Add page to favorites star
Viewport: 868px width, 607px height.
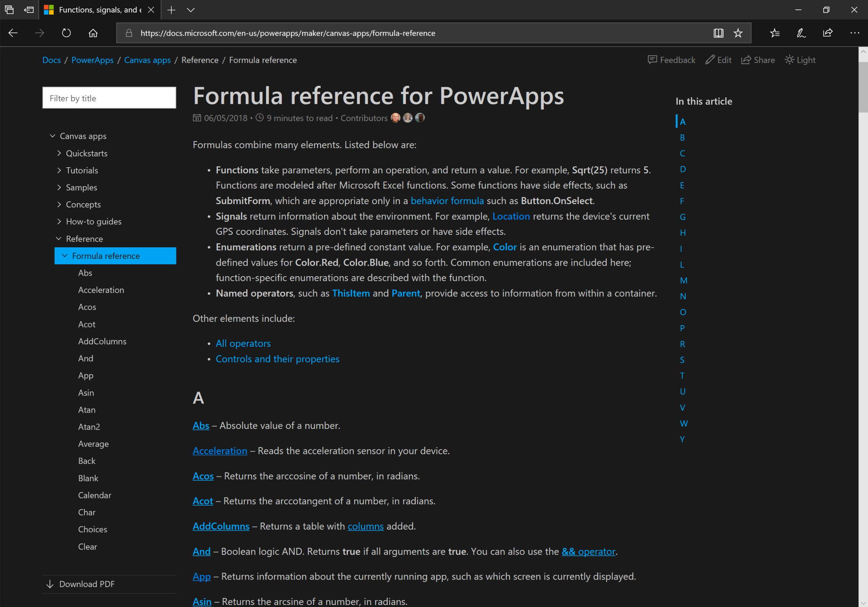738,33
